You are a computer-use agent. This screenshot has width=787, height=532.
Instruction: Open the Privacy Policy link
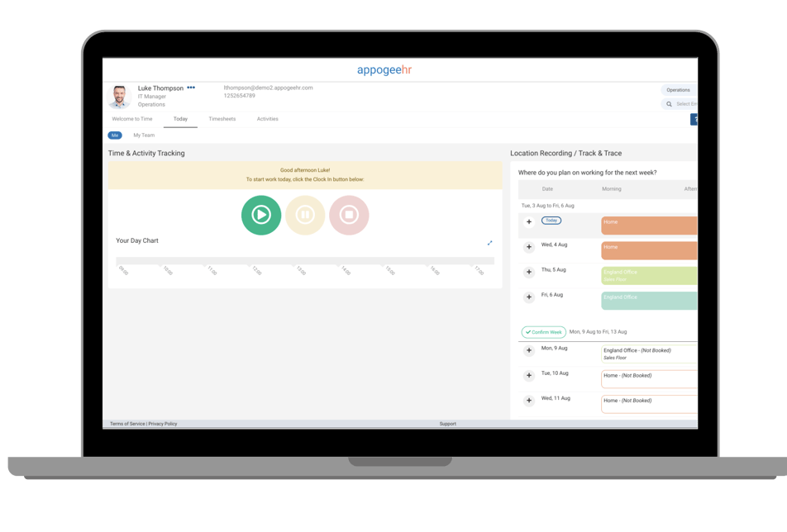pos(162,423)
